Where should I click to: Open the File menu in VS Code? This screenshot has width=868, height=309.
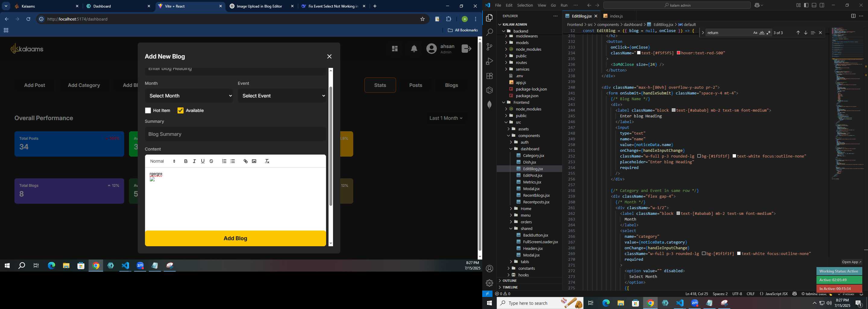(498, 5)
